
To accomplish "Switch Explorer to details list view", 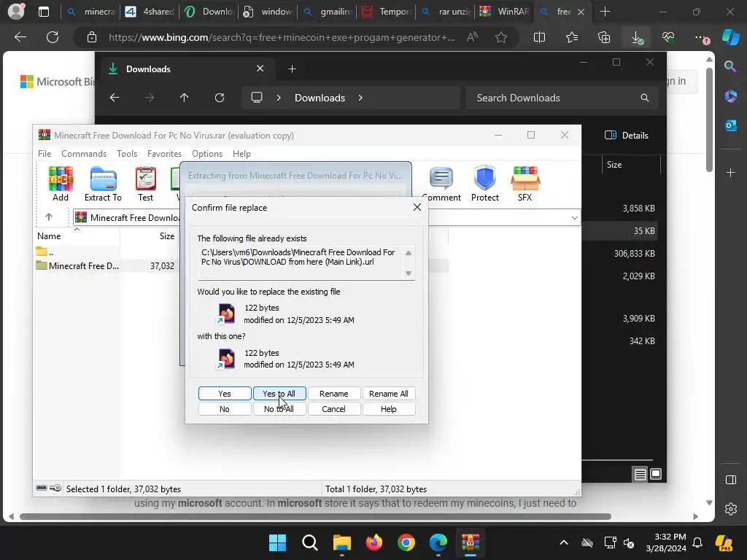I will 640,474.
